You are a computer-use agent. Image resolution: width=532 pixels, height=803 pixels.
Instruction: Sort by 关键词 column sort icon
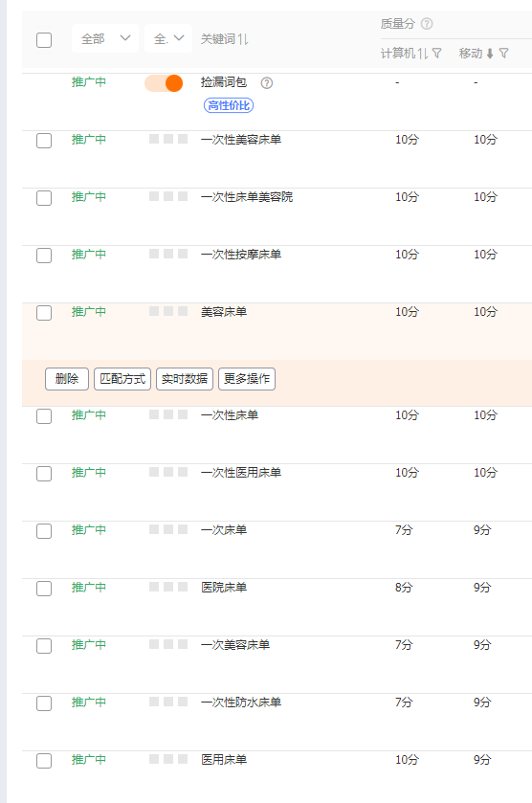pos(243,39)
